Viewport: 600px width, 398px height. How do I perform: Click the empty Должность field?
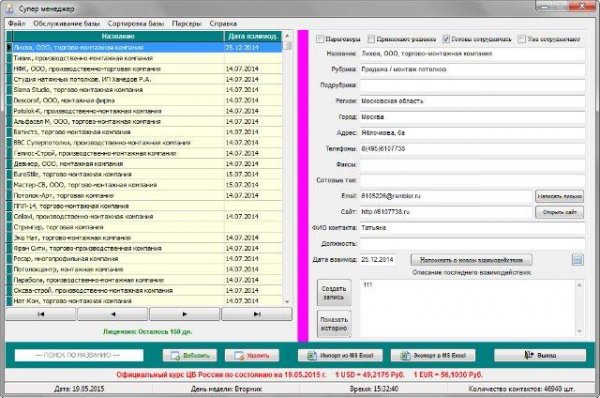pos(472,244)
